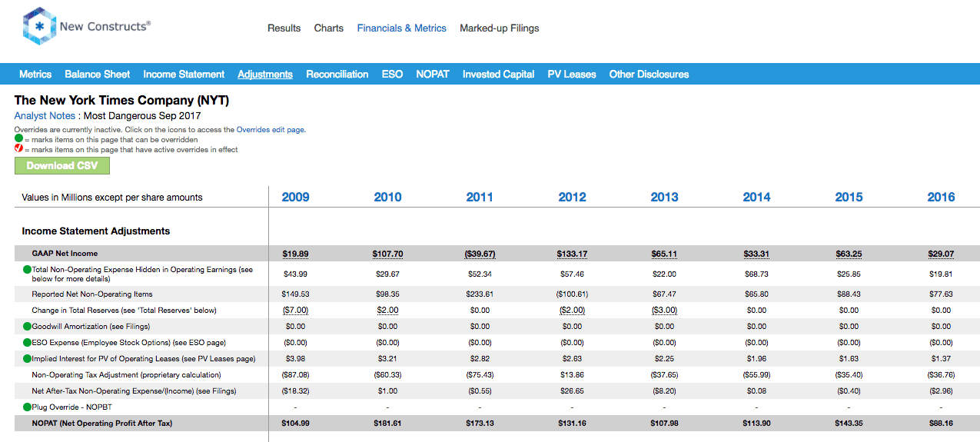Viewport: 980px width, 442px height.
Task: Click green override icon for Goodwill Amortization
Action: (27, 327)
